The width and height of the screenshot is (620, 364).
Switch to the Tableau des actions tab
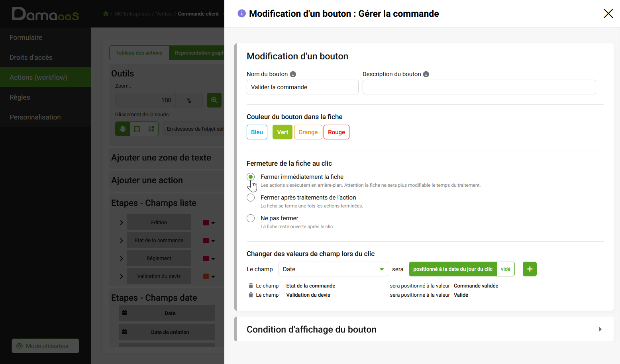pyautogui.click(x=139, y=53)
